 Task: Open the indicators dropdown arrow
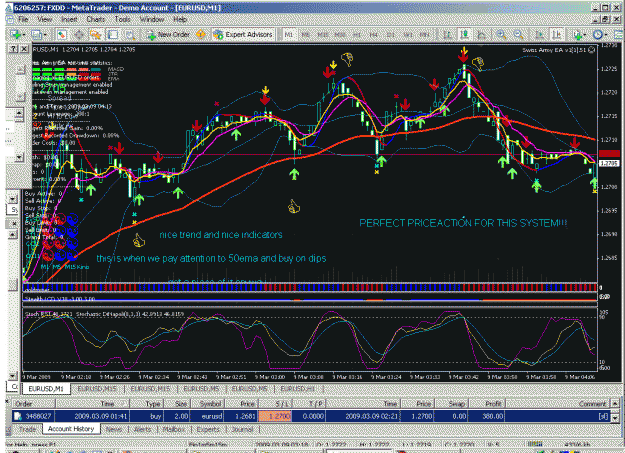click(x=584, y=35)
